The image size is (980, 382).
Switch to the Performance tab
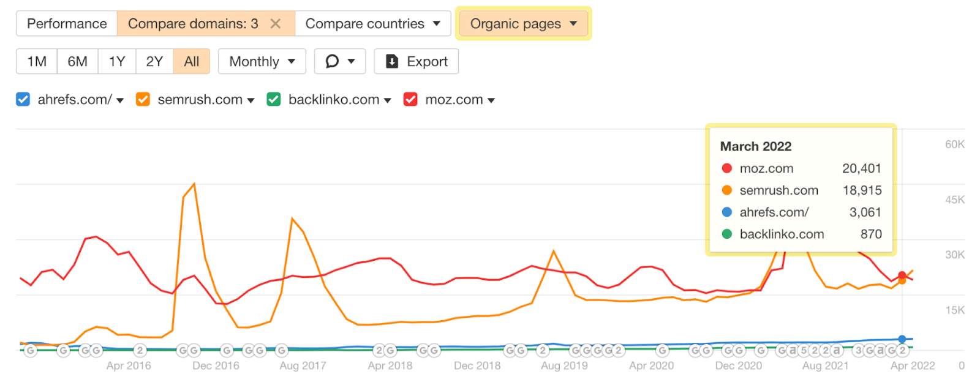[x=67, y=24]
